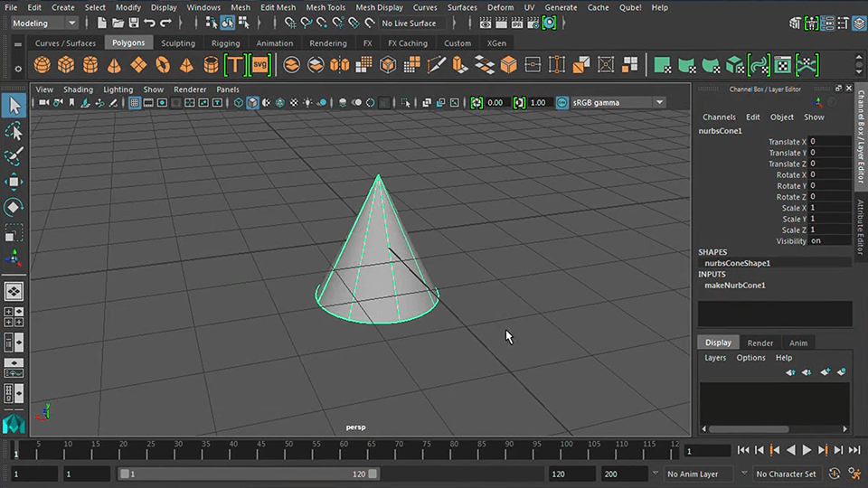Step forward one frame
The height and width of the screenshot is (488, 868).
click(838, 450)
